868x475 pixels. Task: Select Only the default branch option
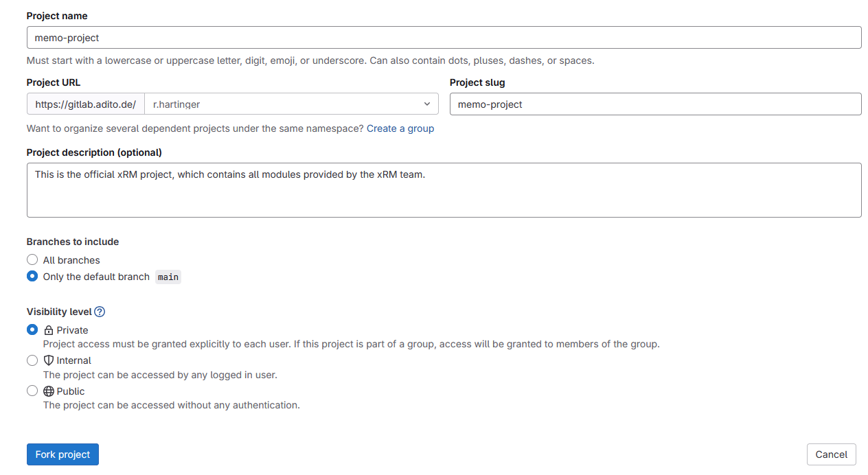point(32,276)
